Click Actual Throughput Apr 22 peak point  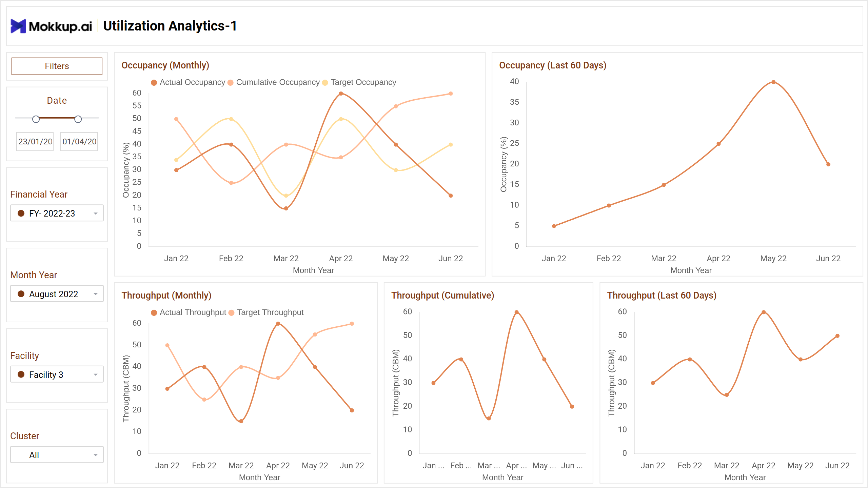tap(278, 324)
